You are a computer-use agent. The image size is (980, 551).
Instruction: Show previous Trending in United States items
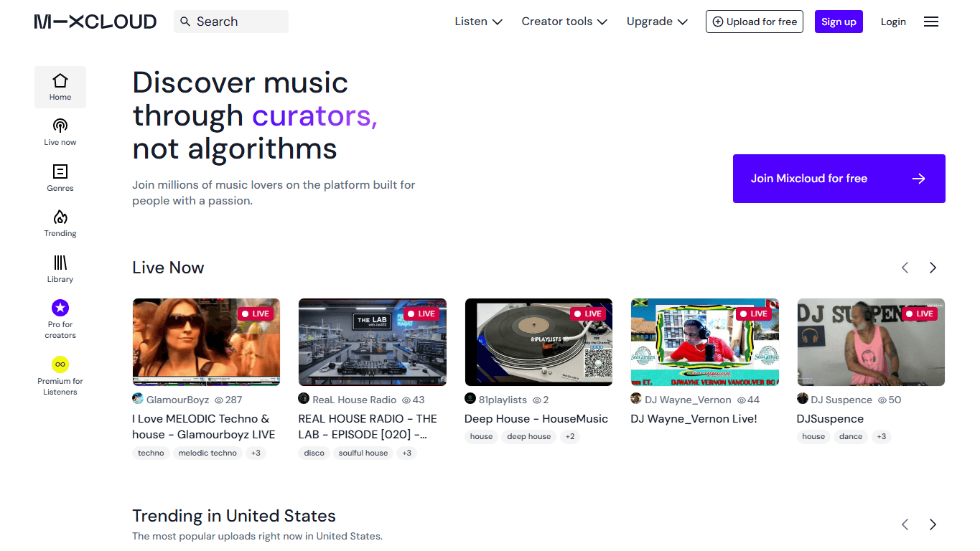pyautogui.click(x=905, y=524)
